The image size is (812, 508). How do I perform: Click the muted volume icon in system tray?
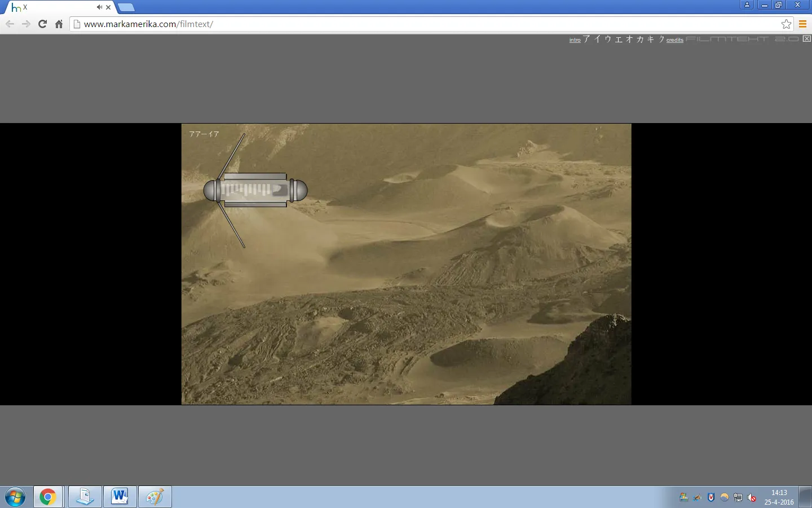click(752, 497)
